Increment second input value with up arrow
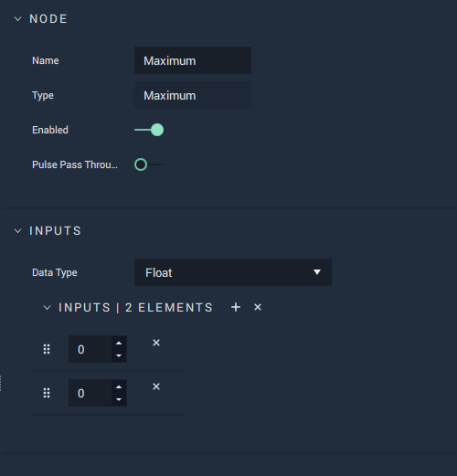 point(119,387)
